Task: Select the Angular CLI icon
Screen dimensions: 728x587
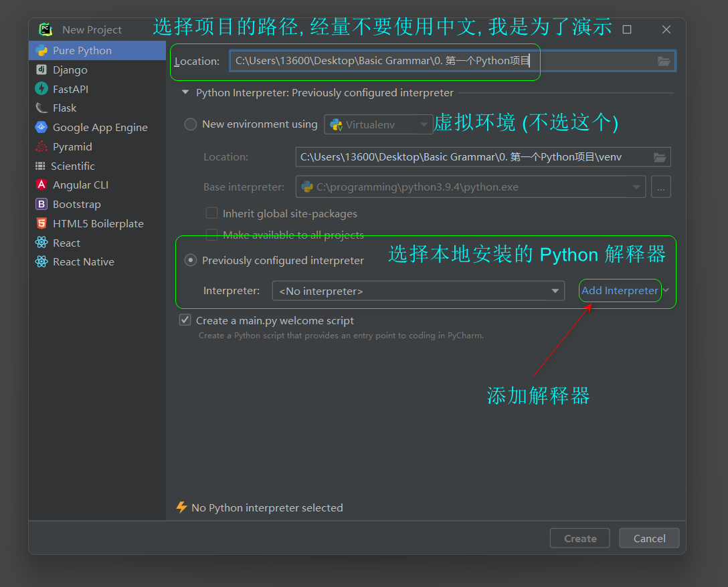Action: tap(41, 185)
